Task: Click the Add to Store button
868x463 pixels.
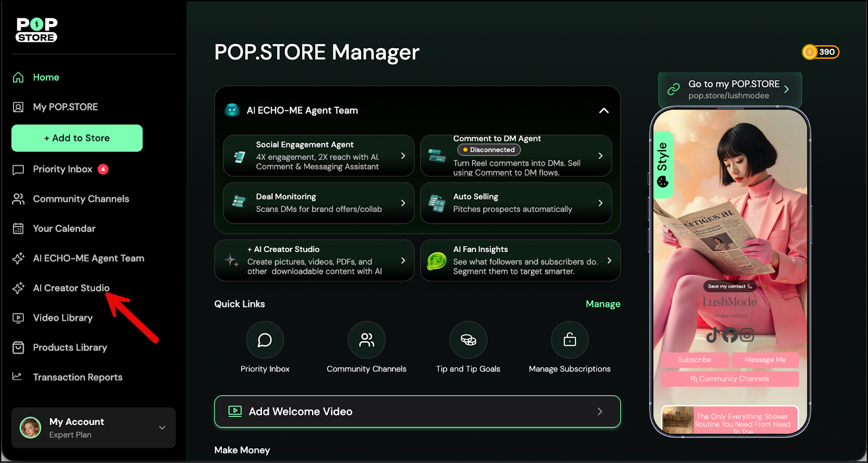Action: (x=77, y=138)
